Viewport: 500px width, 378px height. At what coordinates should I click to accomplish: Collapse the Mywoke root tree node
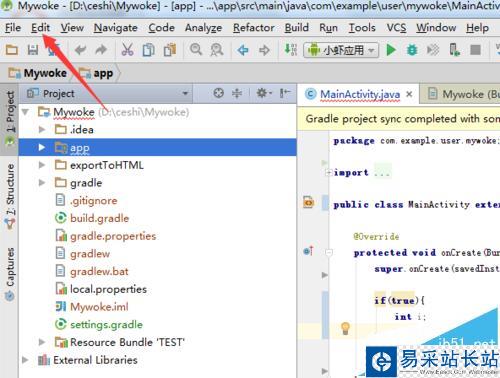coord(25,112)
